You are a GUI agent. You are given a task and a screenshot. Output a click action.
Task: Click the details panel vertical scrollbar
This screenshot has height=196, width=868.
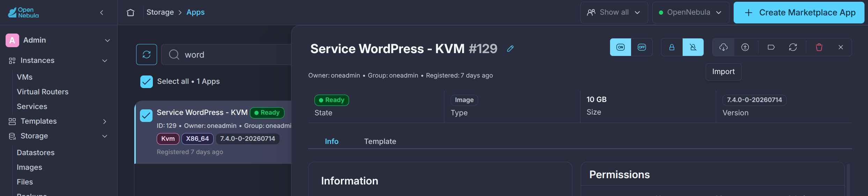pyautogui.click(x=848, y=180)
